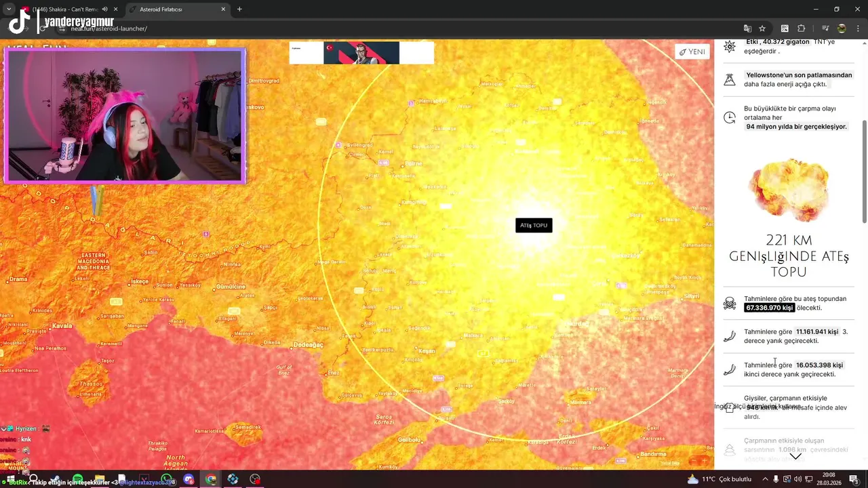Open the tab search dropdown arrow
Viewport: 868px width, 488px height.
(x=9, y=9)
